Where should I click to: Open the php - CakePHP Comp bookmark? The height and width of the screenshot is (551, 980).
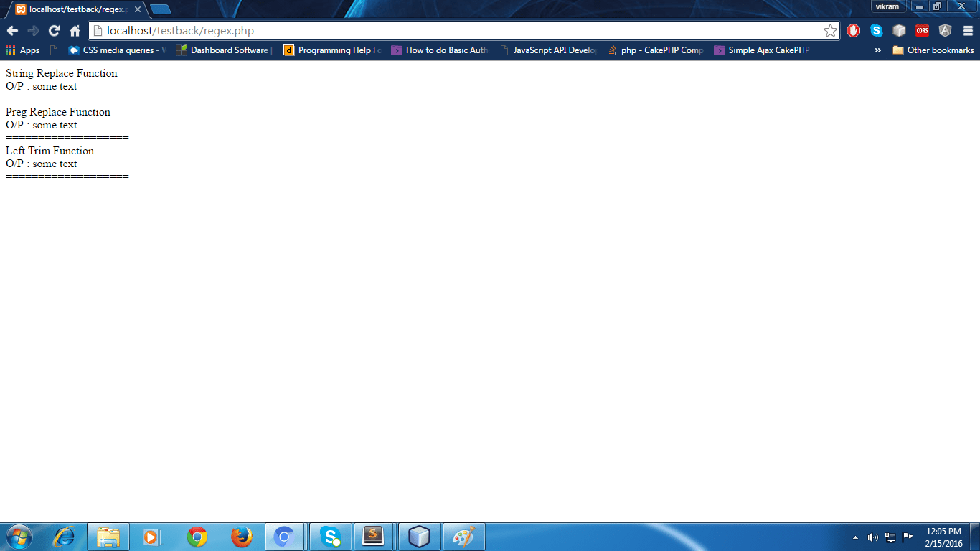pyautogui.click(x=655, y=50)
